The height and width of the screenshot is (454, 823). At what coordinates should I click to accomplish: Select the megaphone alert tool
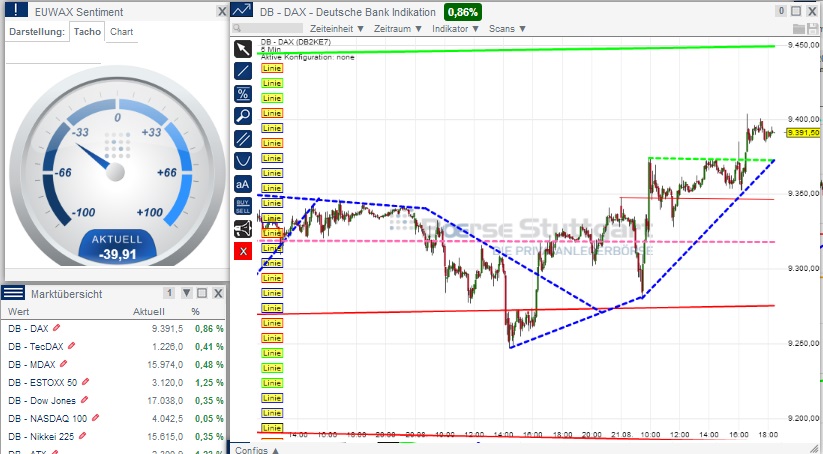(x=243, y=229)
